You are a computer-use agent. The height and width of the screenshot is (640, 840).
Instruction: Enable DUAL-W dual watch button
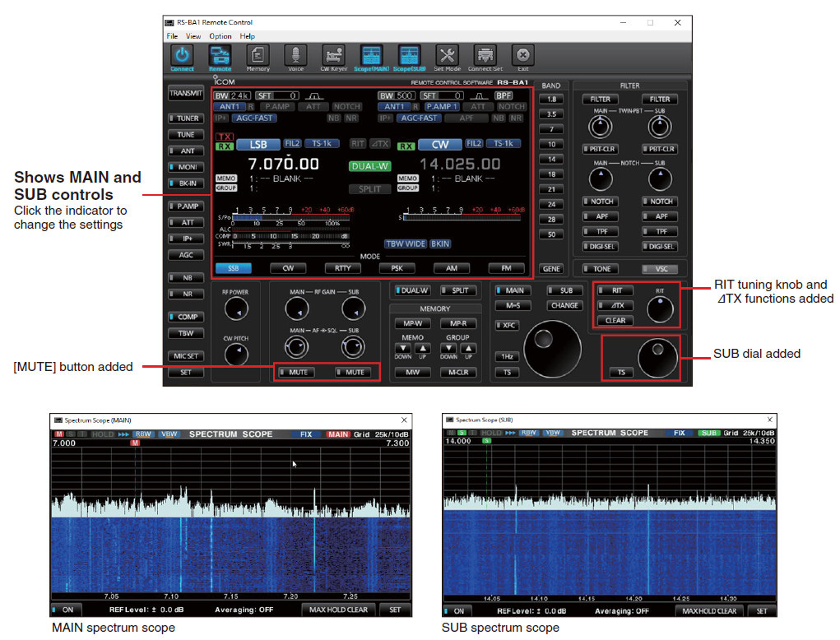pos(412,290)
